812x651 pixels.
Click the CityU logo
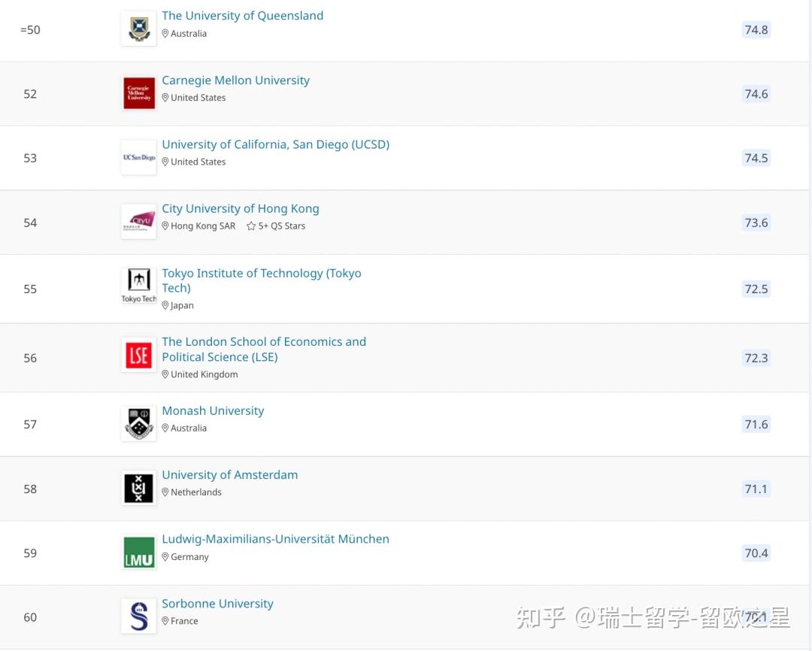[139, 222]
